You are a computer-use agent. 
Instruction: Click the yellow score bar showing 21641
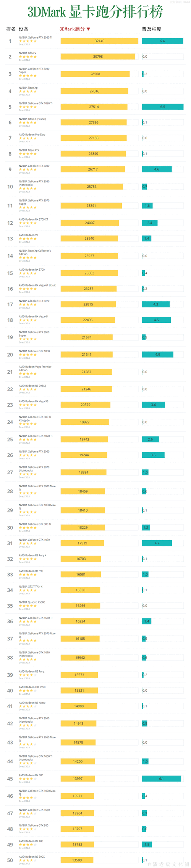87,355
